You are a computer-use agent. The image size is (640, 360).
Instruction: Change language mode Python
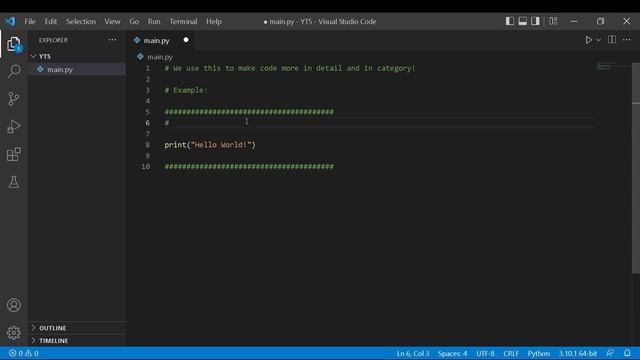(538, 353)
